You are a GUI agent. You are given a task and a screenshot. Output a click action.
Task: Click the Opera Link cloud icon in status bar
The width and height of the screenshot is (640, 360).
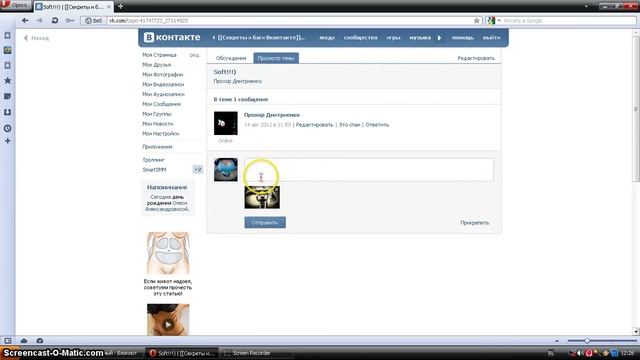pos(24,340)
